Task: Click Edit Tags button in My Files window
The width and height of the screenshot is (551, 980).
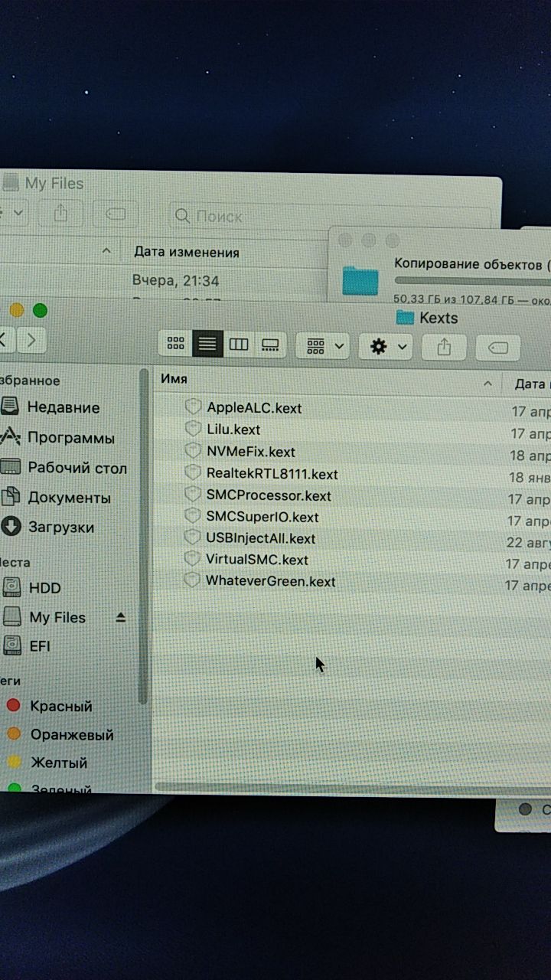Action: coord(115,214)
